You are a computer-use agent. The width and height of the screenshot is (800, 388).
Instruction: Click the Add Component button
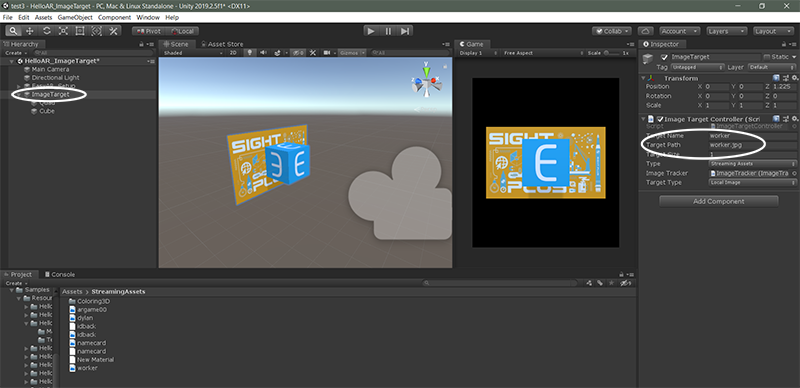(x=718, y=201)
